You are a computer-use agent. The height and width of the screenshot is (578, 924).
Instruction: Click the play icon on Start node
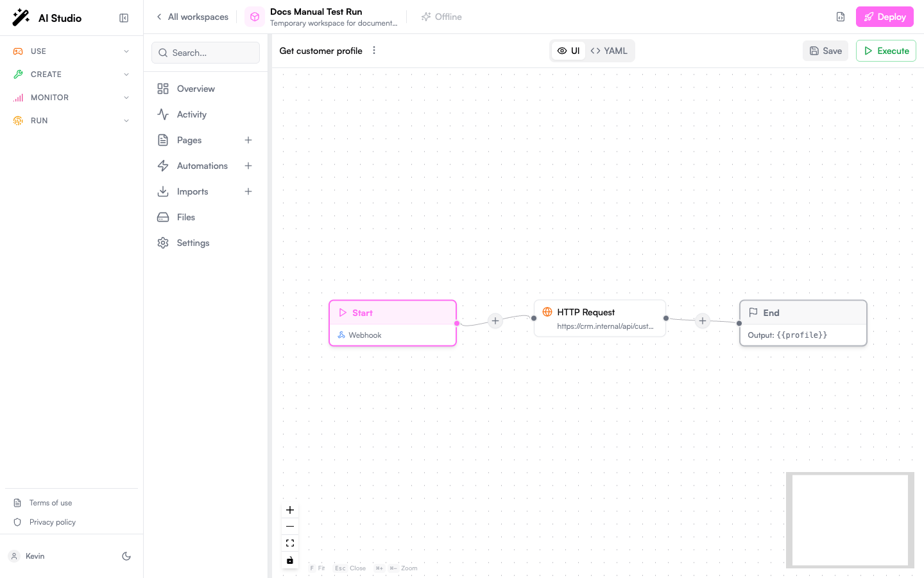343,313
